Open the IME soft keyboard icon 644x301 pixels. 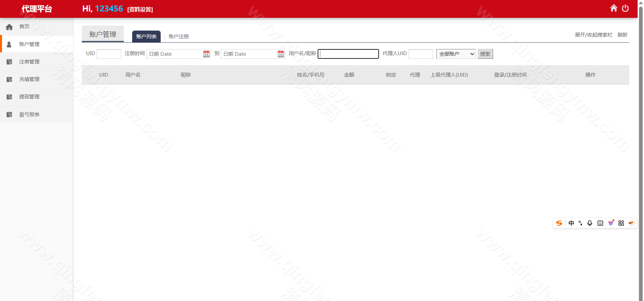click(x=600, y=223)
